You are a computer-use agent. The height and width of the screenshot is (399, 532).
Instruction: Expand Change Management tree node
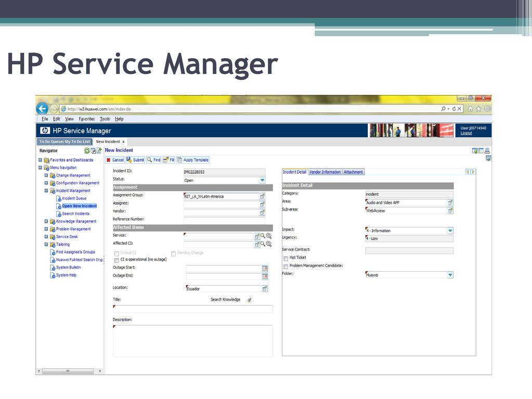coord(46,176)
